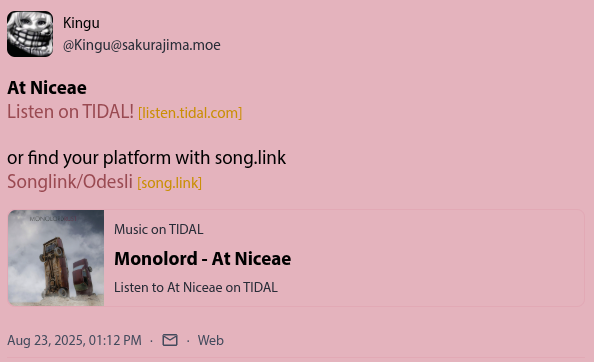The image size is (594, 362).
Task: Click the Music on TIDAL provider label
Action: tap(159, 229)
